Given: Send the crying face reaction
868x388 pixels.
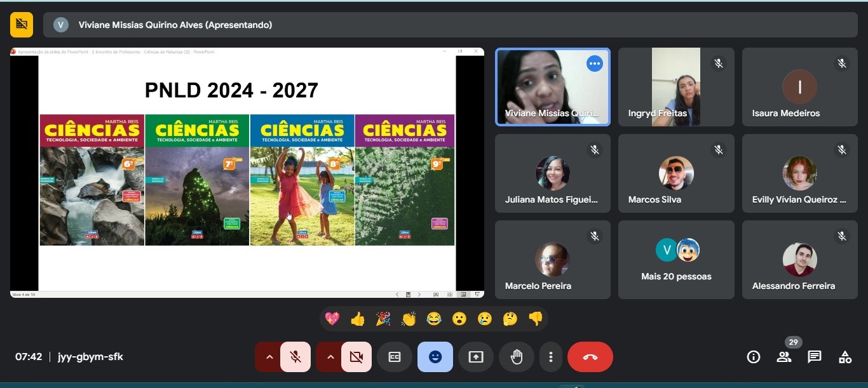Looking at the screenshot, I should (x=485, y=319).
